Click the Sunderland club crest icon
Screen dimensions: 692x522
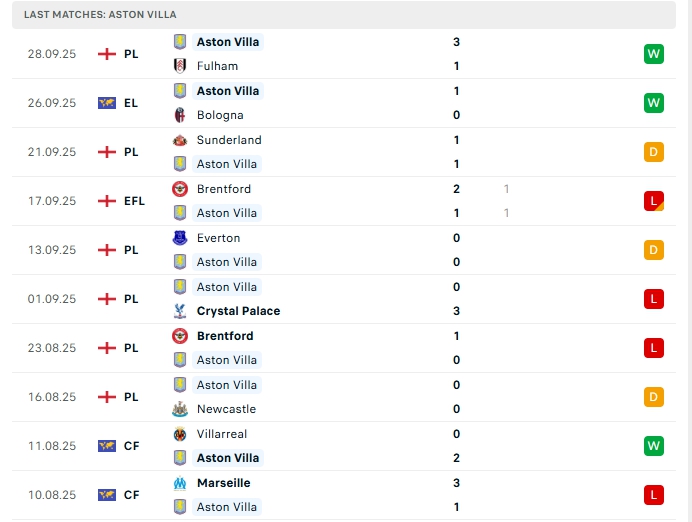pyautogui.click(x=180, y=140)
